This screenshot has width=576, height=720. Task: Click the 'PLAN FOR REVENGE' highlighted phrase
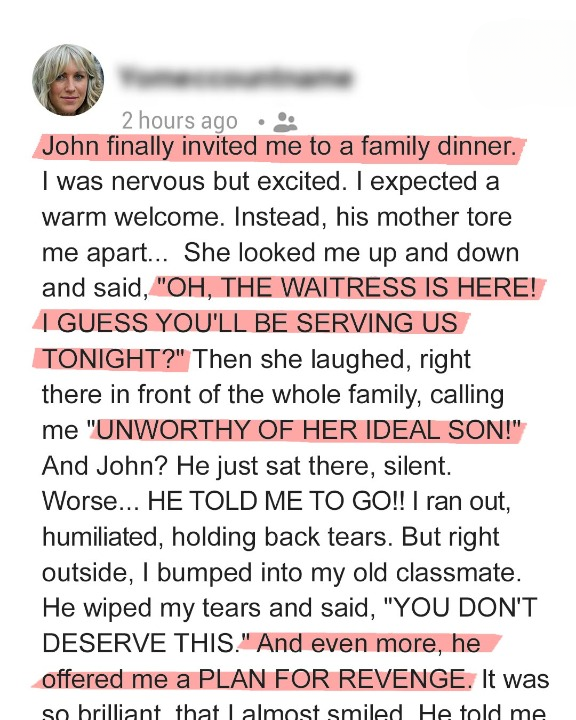click(x=333, y=679)
